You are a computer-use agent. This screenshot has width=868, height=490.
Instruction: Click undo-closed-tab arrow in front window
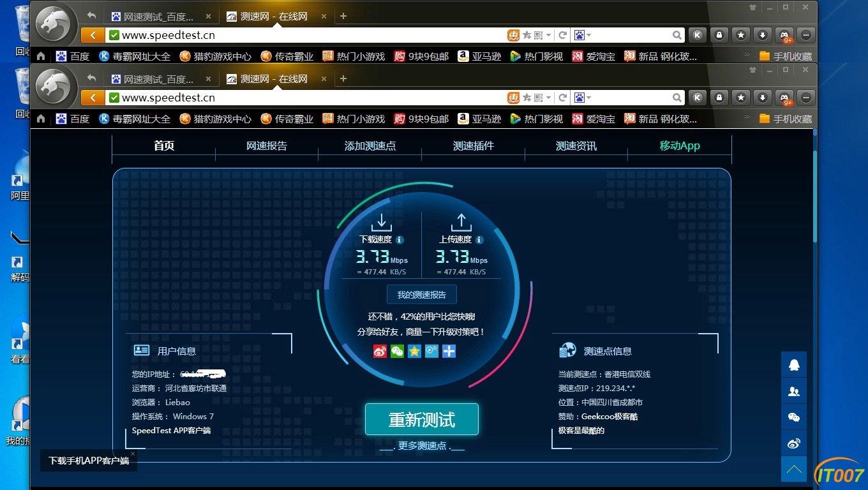coord(92,78)
